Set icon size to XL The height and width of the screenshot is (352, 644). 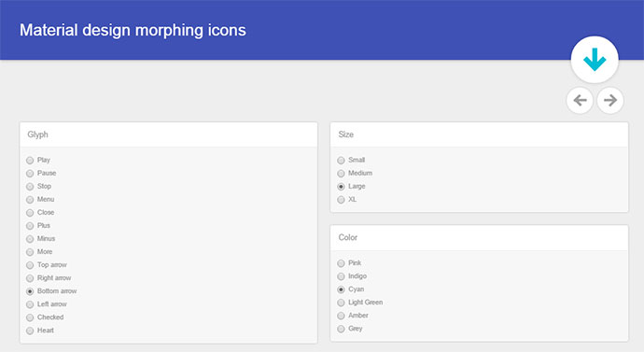pyautogui.click(x=341, y=200)
